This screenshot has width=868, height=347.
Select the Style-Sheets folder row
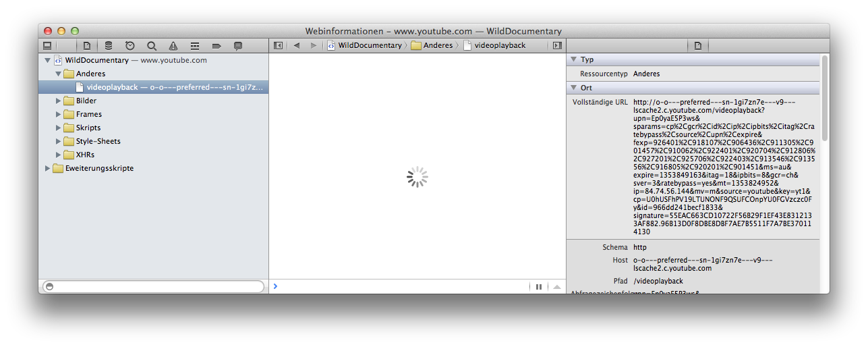[153, 141]
